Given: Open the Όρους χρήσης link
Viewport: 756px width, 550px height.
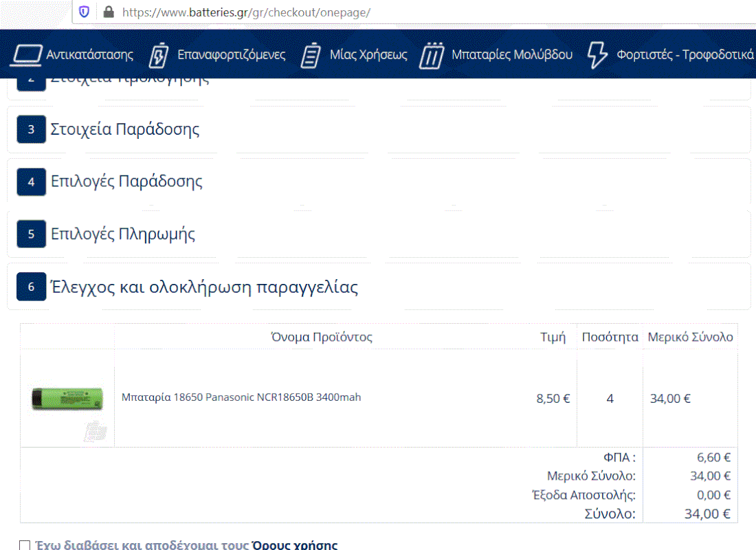Looking at the screenshot, I should pos(295,545).
